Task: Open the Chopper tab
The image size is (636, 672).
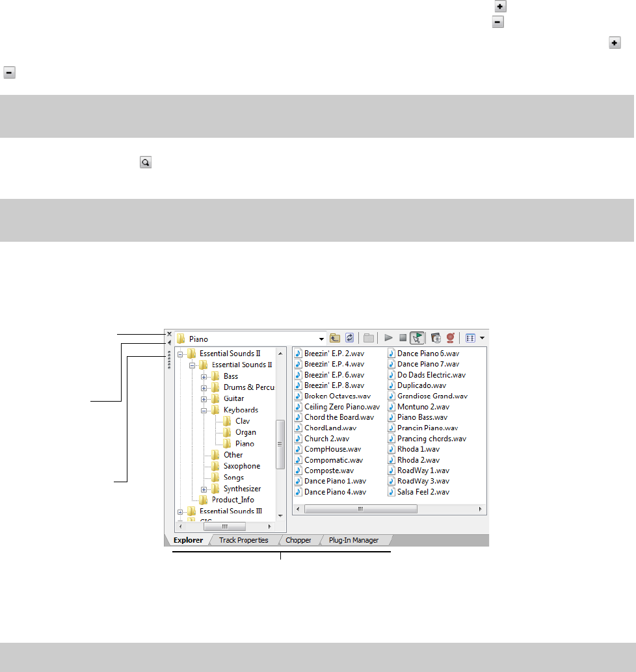Action: pyautogui.click(x=298, y=540)
